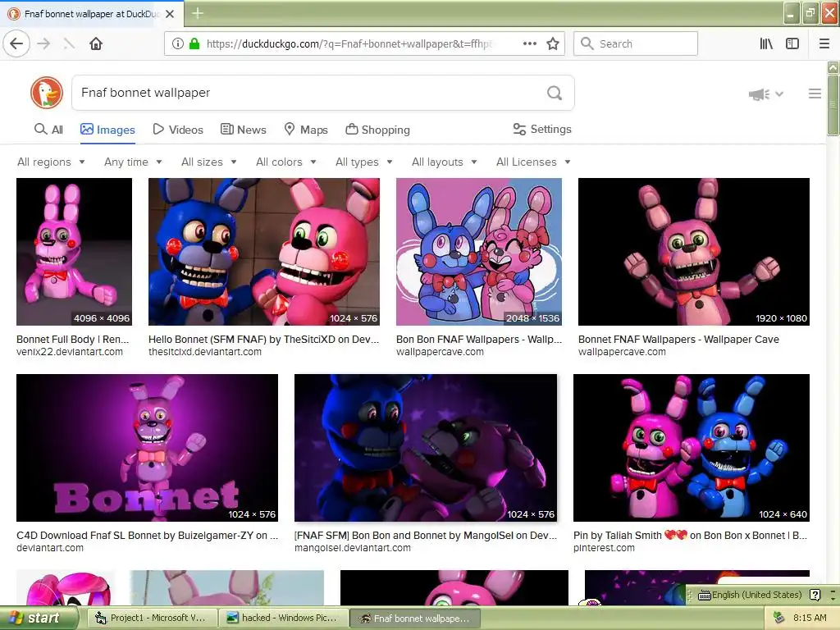Open the Bonnet FNAF Wallpapers 1920 × 1080 image

point(694,252)
